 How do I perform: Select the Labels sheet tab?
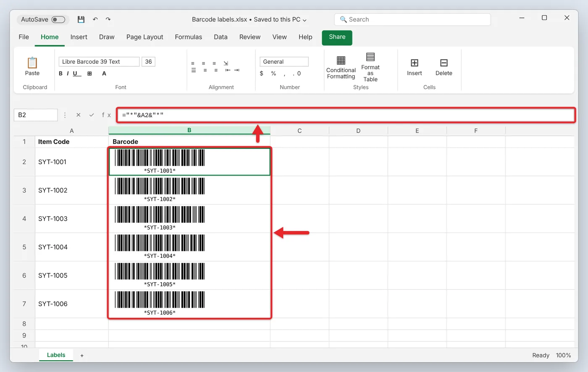pyautogui.click(x=56, y=355)
